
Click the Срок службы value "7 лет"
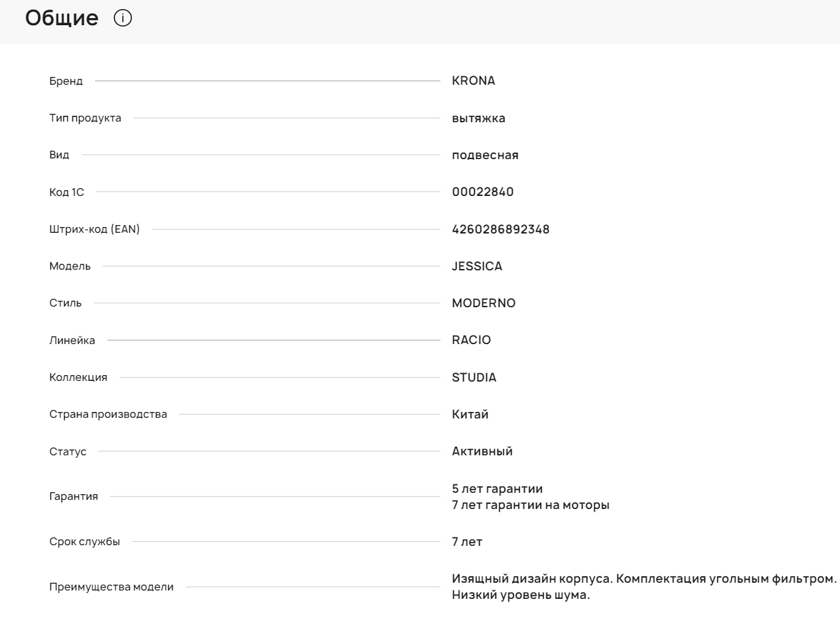tap(467, 542)
